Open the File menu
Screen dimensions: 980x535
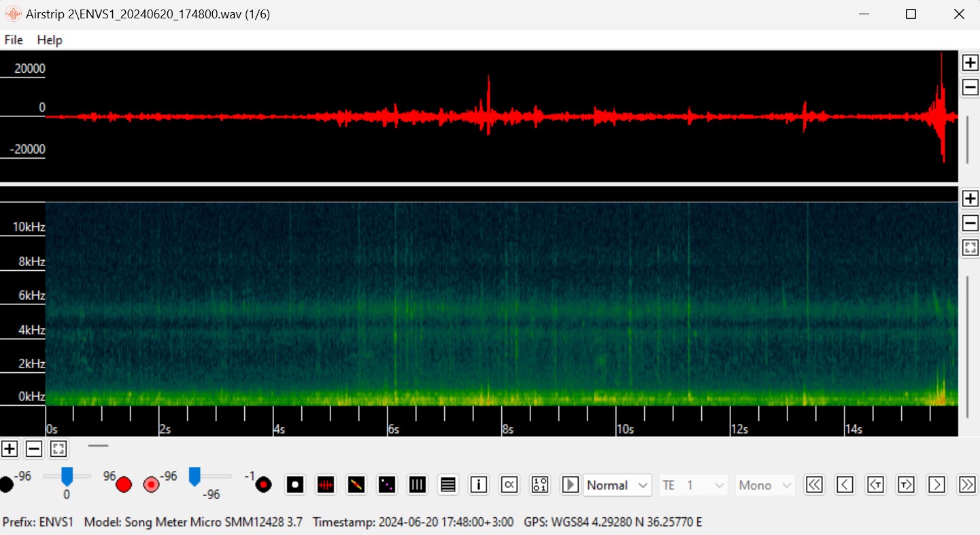click(x=14, y=40)
